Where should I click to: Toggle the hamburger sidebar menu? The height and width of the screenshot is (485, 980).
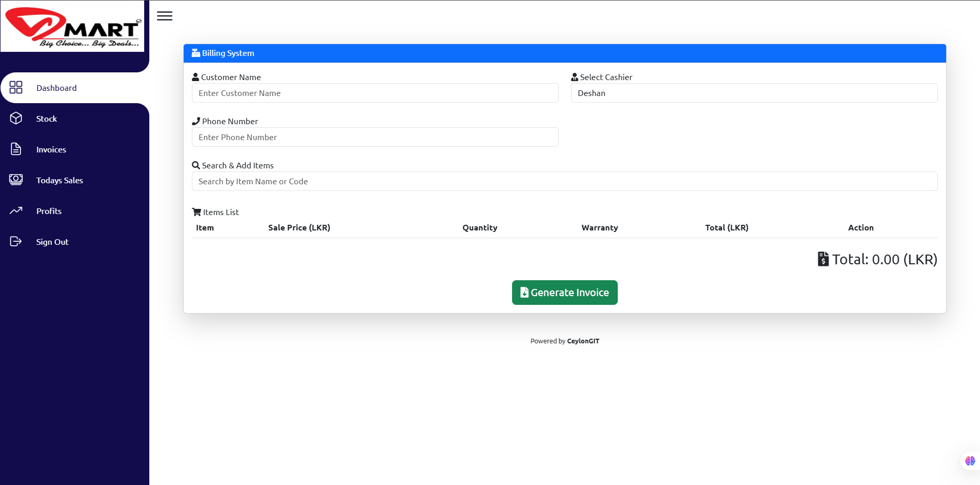pyautogui.click(x=165, y=16)
